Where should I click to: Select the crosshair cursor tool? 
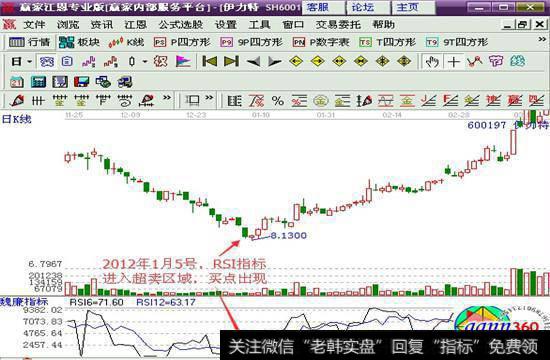[x=454, y=62]
